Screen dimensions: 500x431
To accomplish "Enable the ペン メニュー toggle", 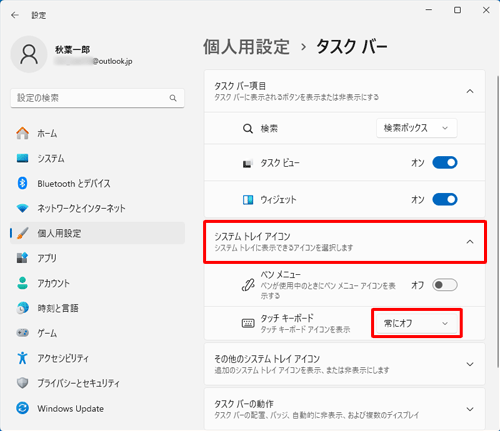I will 445,285.
